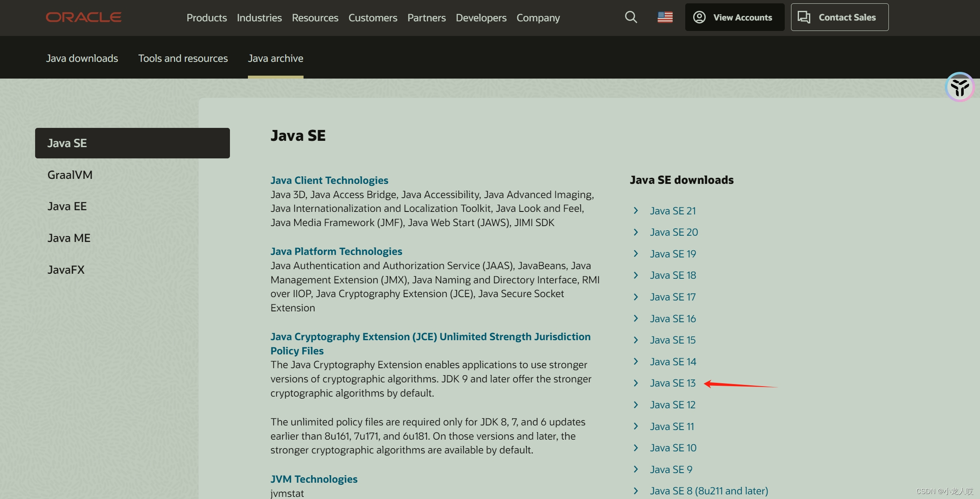Click the Contact Sales button
This screenshot has height=499, width=980.
(840, 17)
